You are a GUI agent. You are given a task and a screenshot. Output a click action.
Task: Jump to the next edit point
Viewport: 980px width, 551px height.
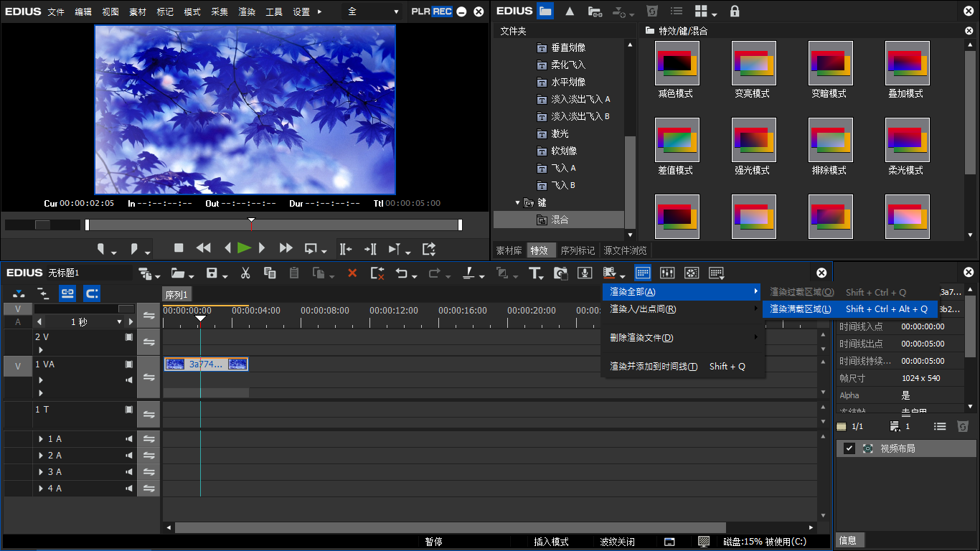pyautogui.click(x=370, y=249)
